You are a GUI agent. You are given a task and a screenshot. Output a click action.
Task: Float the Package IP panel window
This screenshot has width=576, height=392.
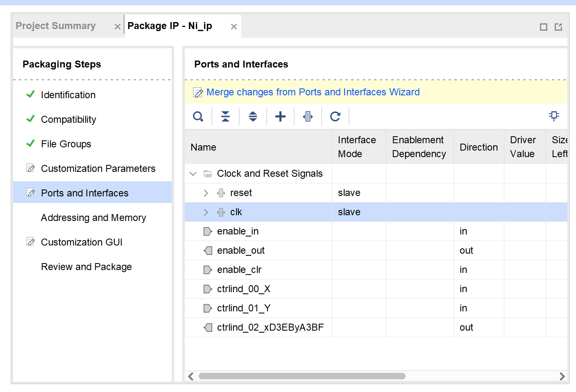558,27
